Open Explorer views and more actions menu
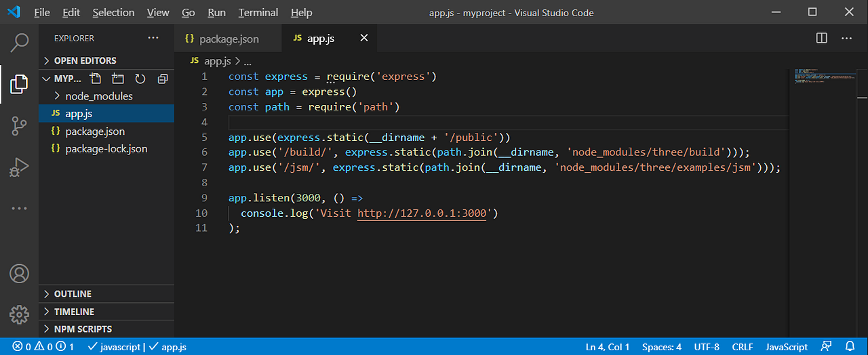Image resolution: width=868 pixels, height=355 pixels. (153, 39)
